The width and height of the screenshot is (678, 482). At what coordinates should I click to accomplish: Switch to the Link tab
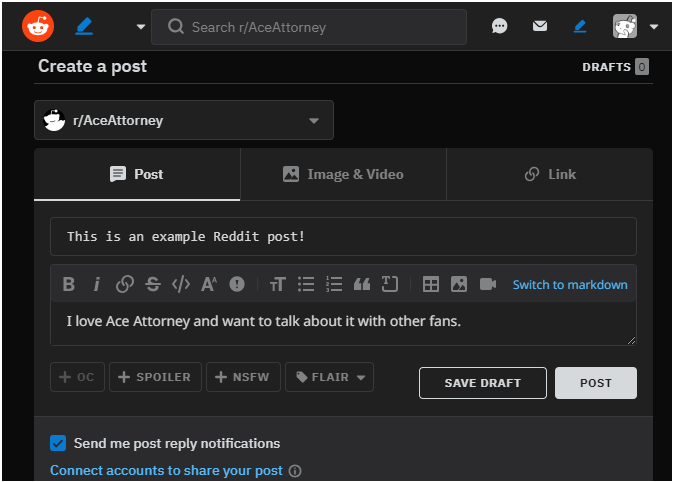pyautogui.click(x=550, y=174)
